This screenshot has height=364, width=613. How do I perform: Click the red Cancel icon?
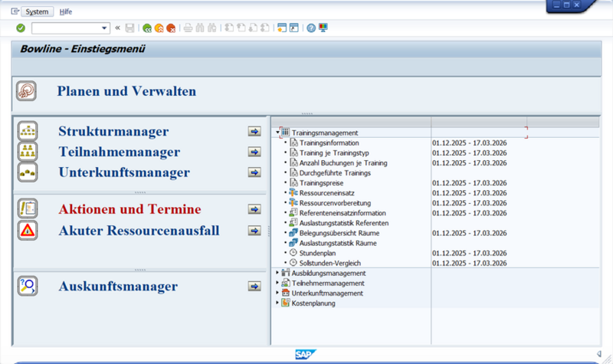pyautogui.click(x=171, y=28)
